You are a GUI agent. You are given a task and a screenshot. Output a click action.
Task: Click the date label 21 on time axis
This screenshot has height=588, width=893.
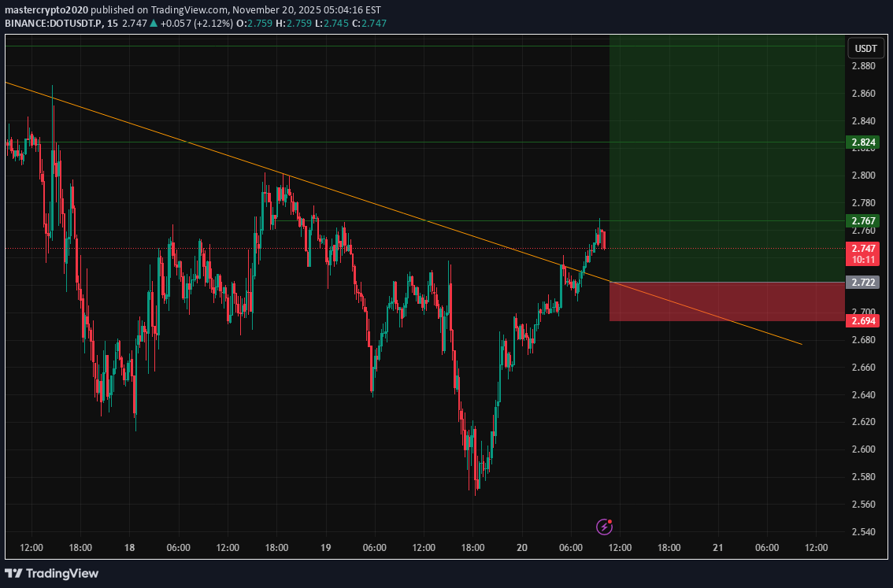(717, 548)
